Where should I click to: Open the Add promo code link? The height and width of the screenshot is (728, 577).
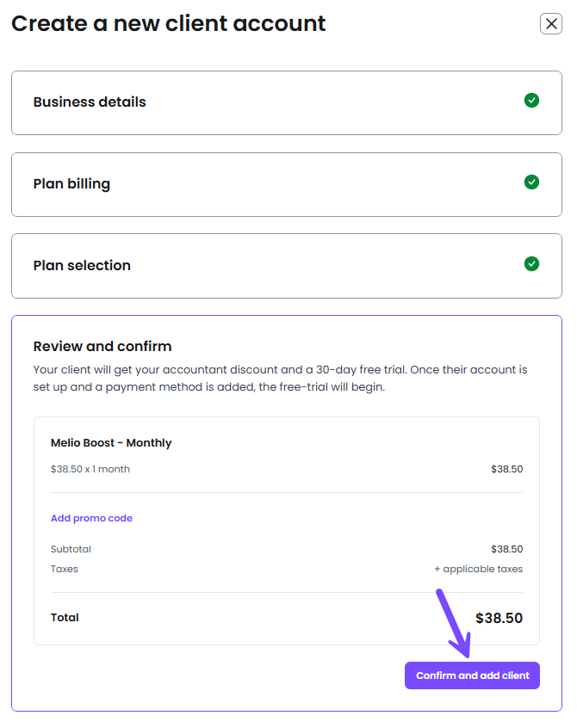click(x=91, y=518)
